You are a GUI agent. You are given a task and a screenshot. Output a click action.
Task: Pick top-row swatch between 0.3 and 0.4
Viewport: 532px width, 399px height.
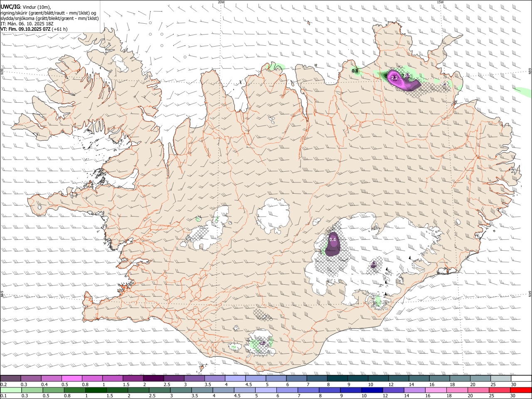tap(31, 379)
